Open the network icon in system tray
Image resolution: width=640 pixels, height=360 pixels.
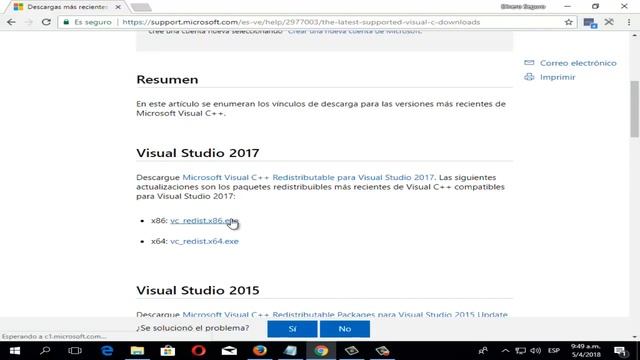(x=520, y=351)
